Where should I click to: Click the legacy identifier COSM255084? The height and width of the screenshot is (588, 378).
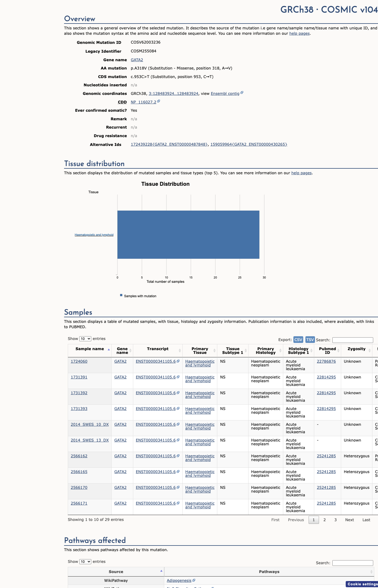click(x=144, y=51)
